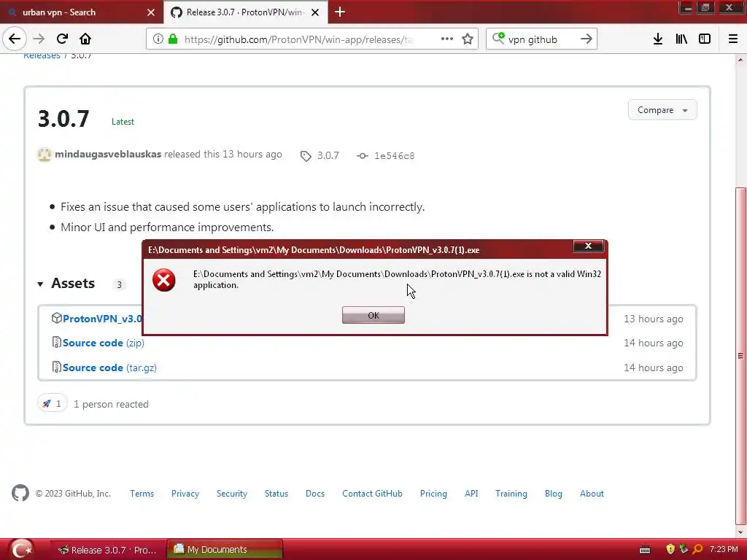Open the Blog footer link
Image resolution: width=747 pixels, height=560 pixels.
(554, 494)
